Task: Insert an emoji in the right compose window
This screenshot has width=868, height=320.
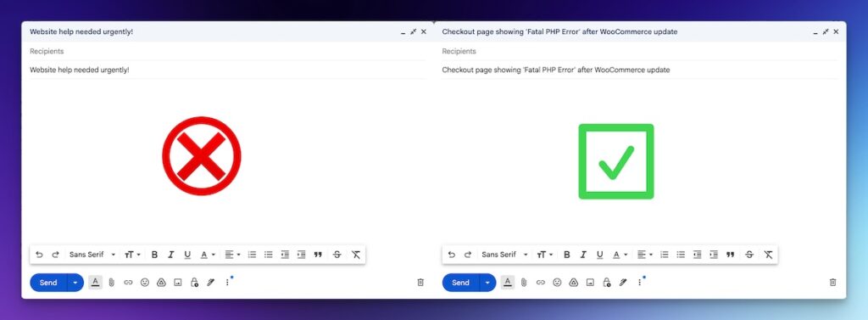Action: pyautogui.click(x=557, y=283)
